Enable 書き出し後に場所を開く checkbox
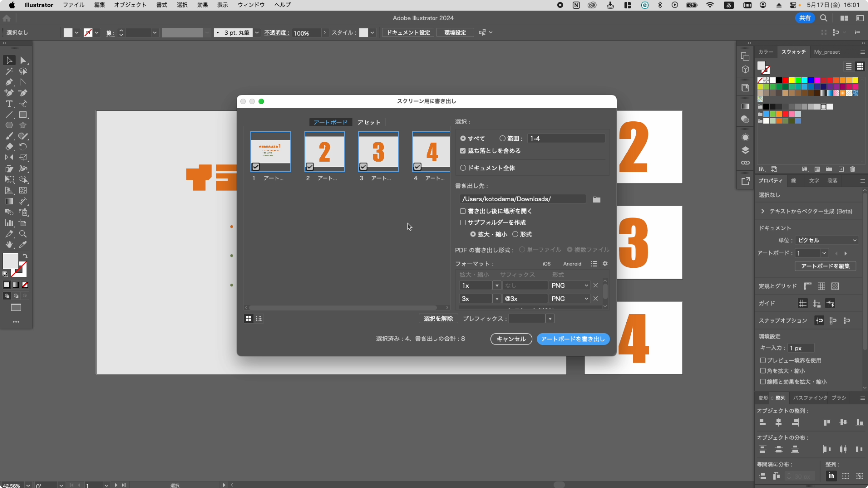 point(463,211)
